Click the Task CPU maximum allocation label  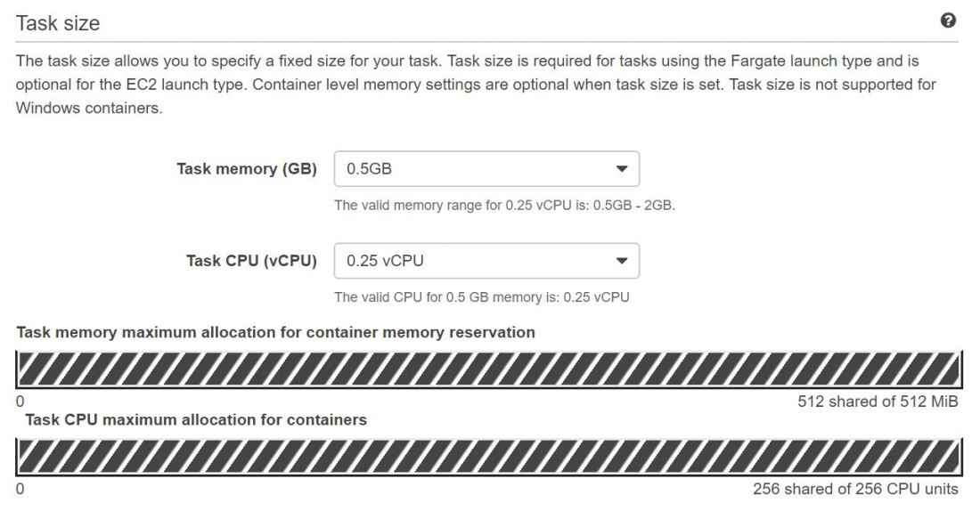(196, 419)
